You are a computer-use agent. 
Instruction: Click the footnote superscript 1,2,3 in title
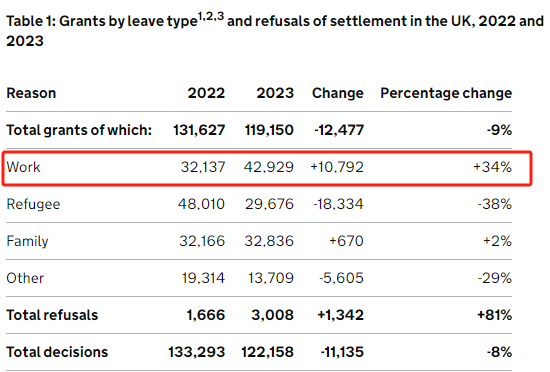coord(211,16)
